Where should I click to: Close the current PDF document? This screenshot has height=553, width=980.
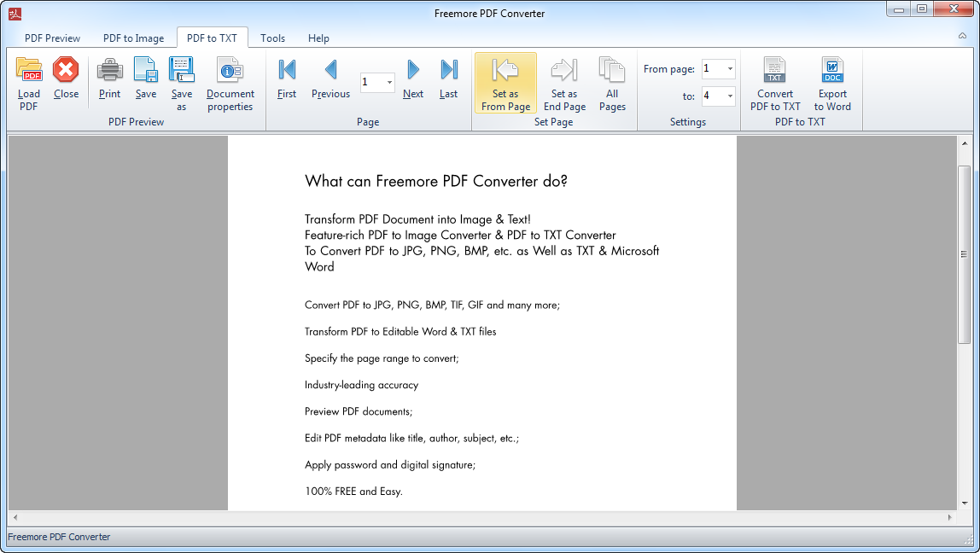(66, 71)
